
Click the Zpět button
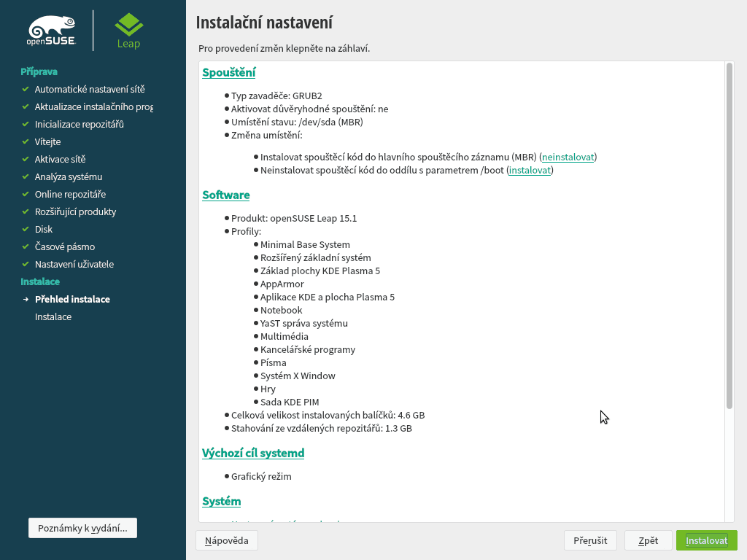[x=648, y=540]
